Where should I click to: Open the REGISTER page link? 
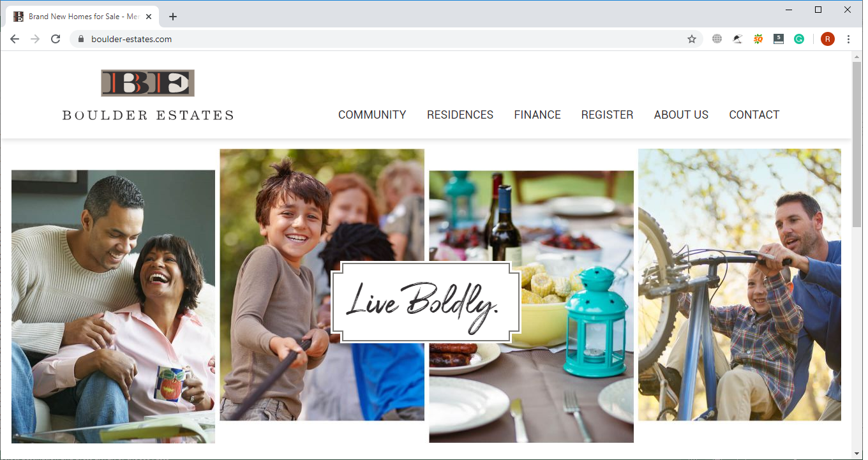click(x=607, y=115)
